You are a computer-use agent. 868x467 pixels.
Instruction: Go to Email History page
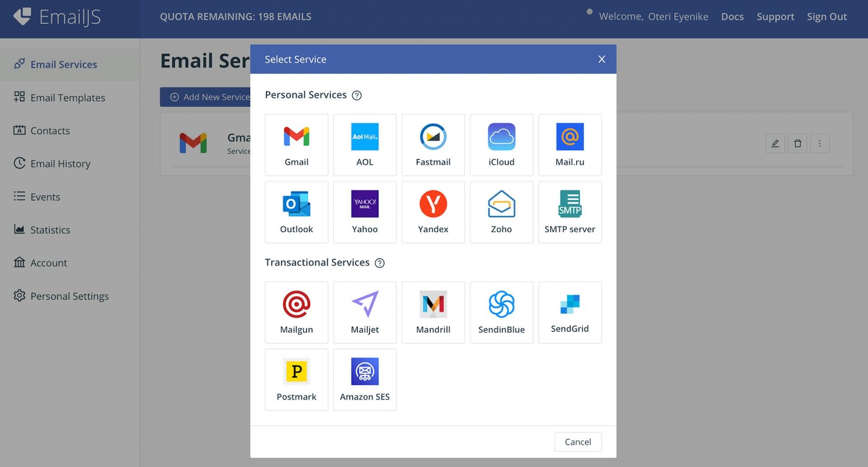[60, 164]
